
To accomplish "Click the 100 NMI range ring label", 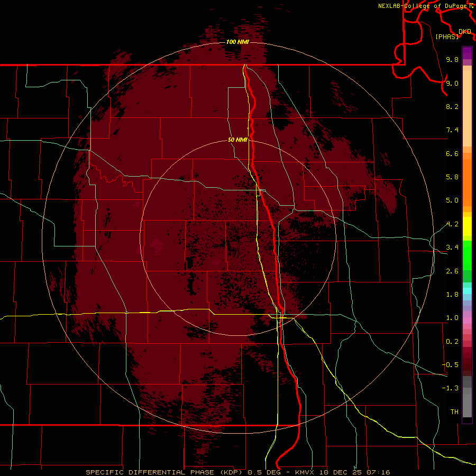I will pos(237,42).
